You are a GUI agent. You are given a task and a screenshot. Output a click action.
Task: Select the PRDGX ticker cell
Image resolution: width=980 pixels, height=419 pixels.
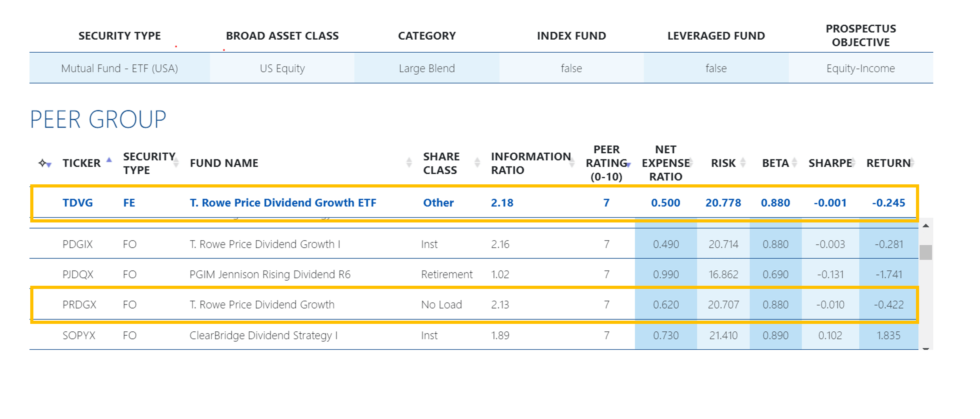pos(79,305)
